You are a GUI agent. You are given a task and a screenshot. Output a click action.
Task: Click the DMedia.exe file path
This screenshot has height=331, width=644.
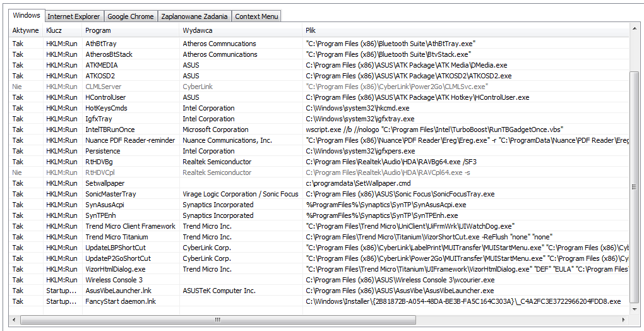406,65
